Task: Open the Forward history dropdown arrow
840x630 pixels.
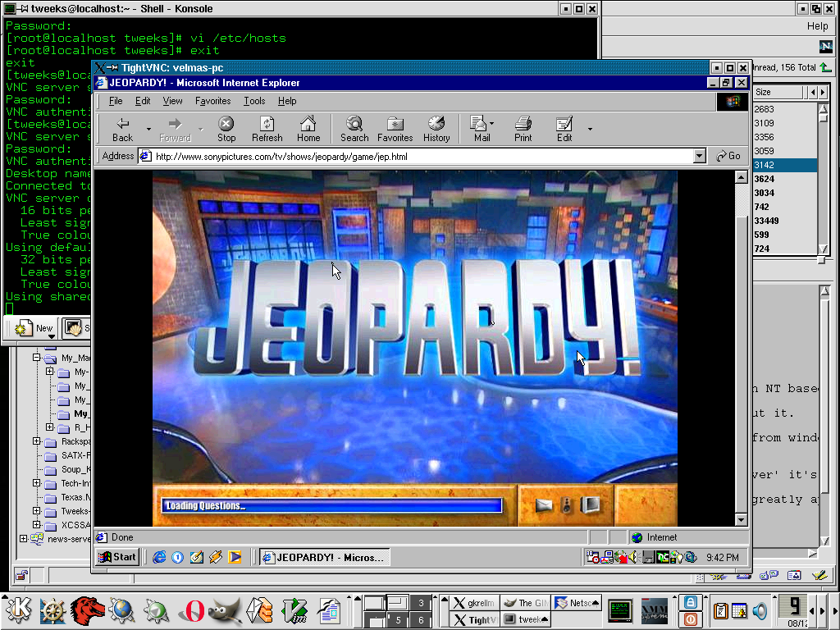Action: point(201,129)
